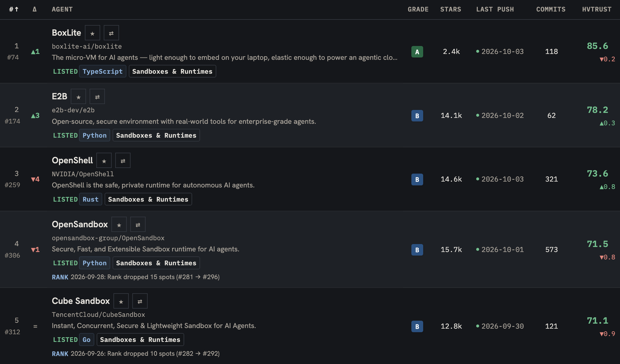This screenshot has height=364, width=620.
Task: Click repo path NVIDIA/OpenShell
Action: 83,174
